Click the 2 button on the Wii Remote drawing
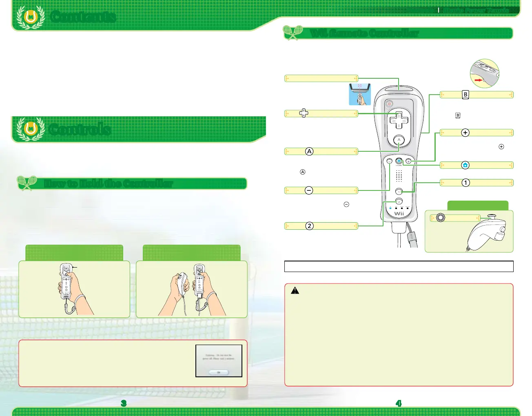Screen dimensions: 532x416 [399, 201]
